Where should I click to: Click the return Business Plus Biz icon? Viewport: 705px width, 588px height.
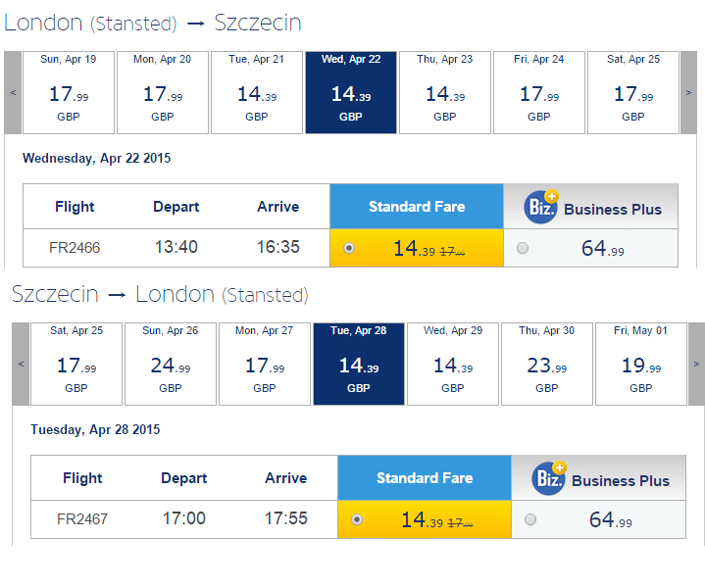(549, 478)
